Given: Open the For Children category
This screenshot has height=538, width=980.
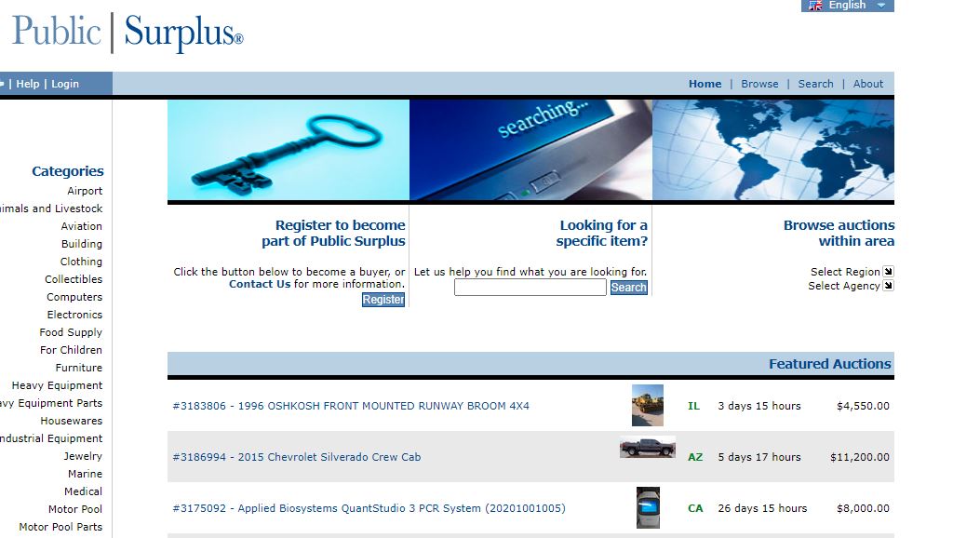Looking at the screenshot, I should (71, 350).
